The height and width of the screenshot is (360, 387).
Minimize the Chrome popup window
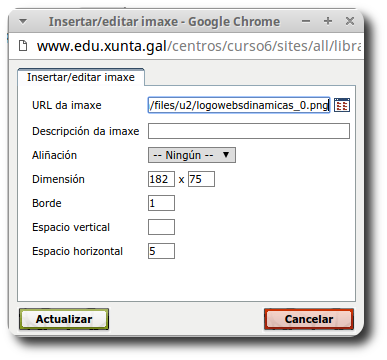(306, 21)
